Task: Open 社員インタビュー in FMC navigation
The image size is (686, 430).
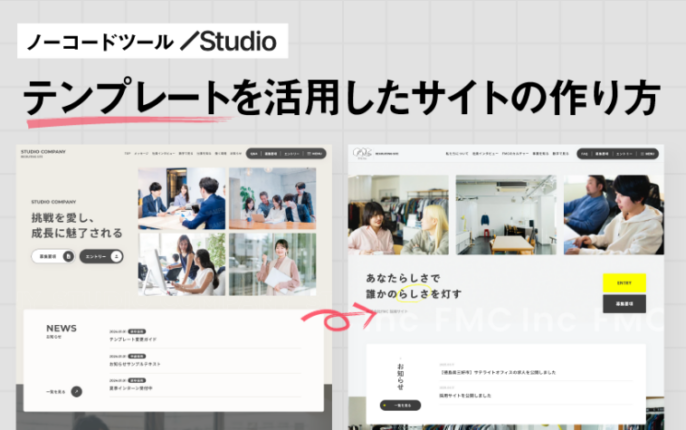Action: point(485,154)
